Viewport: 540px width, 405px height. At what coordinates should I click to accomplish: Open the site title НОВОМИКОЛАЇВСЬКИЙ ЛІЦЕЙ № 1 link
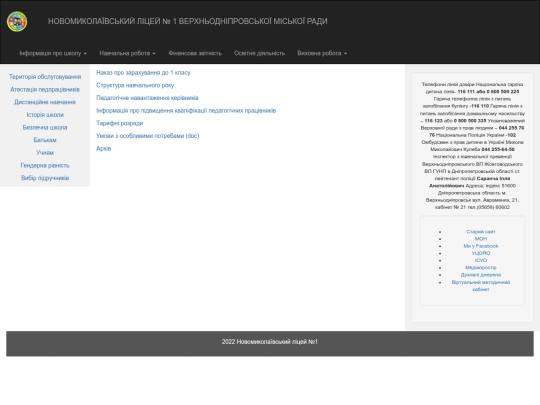pos(188,21)
